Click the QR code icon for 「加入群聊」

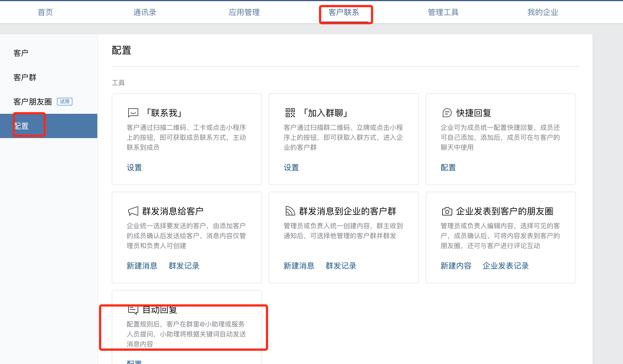(x=290, y=113)
